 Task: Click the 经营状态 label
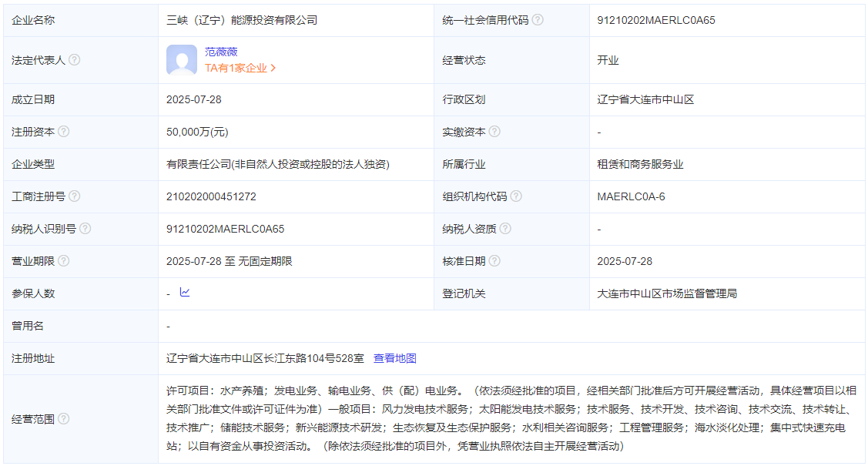[464, 60]
